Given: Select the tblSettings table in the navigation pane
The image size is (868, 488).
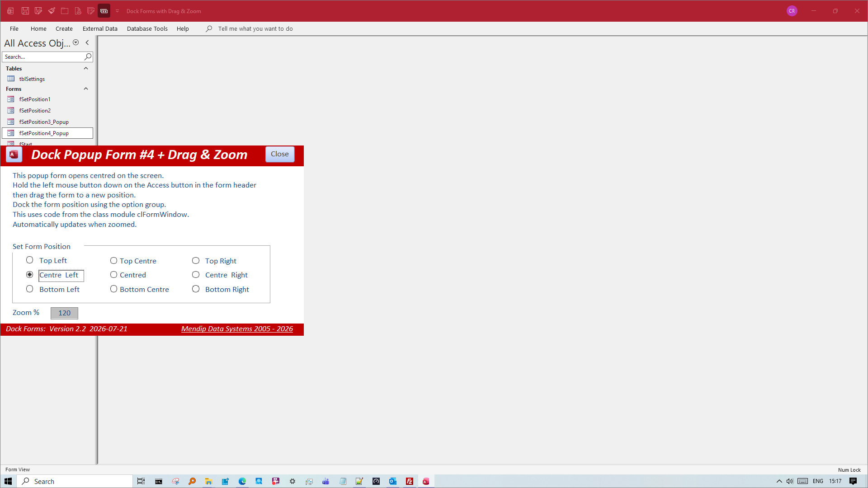Looking at the screenshot, I should coord(47,79).
